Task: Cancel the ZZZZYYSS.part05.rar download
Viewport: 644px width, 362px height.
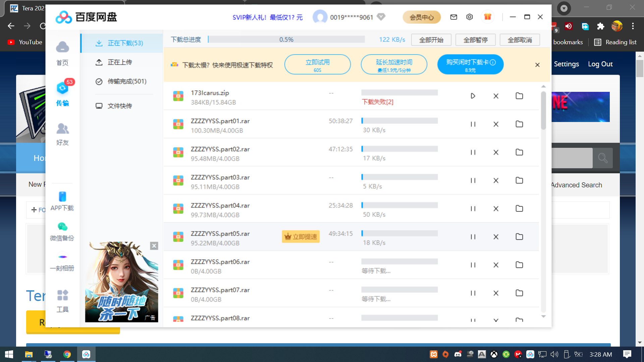Action: coord(496,237)
